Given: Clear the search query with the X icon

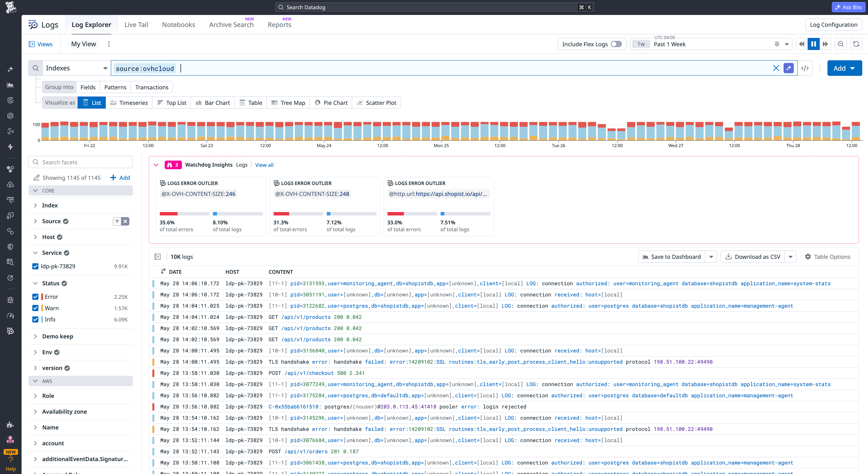Looking at the screenshot, I should [776, 68].
